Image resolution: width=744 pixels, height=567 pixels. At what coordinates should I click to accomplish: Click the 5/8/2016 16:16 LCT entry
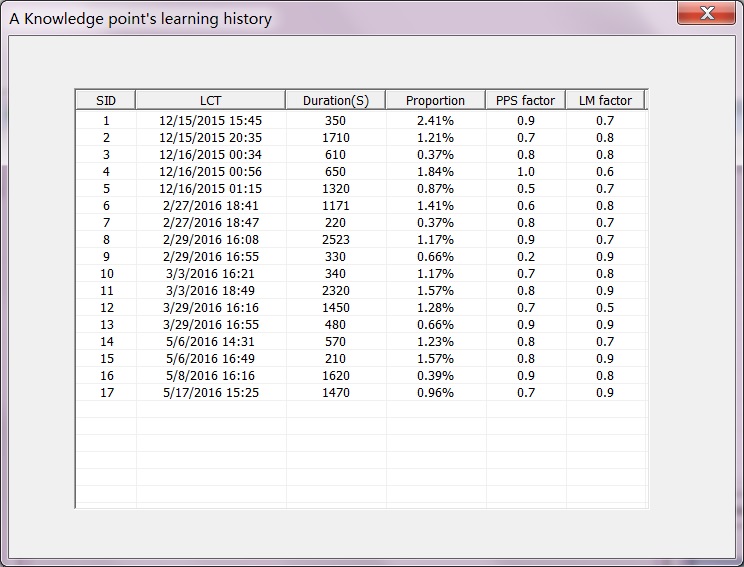coord(210,376)
